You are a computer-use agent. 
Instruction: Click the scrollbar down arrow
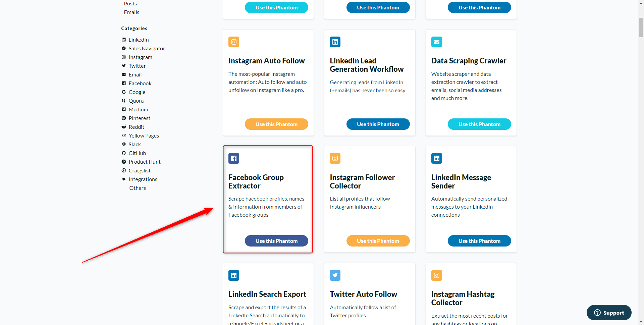coord(641,322)
